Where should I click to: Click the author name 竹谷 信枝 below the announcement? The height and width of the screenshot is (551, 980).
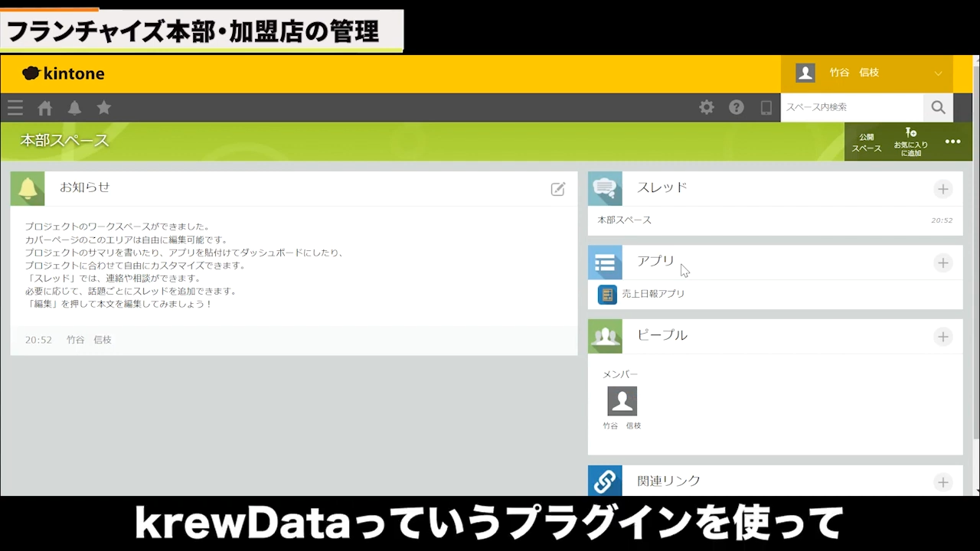[89, 340]
